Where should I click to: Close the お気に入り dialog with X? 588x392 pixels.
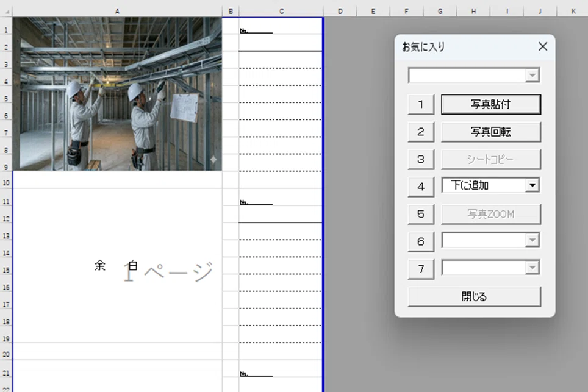tap(543, 46)
